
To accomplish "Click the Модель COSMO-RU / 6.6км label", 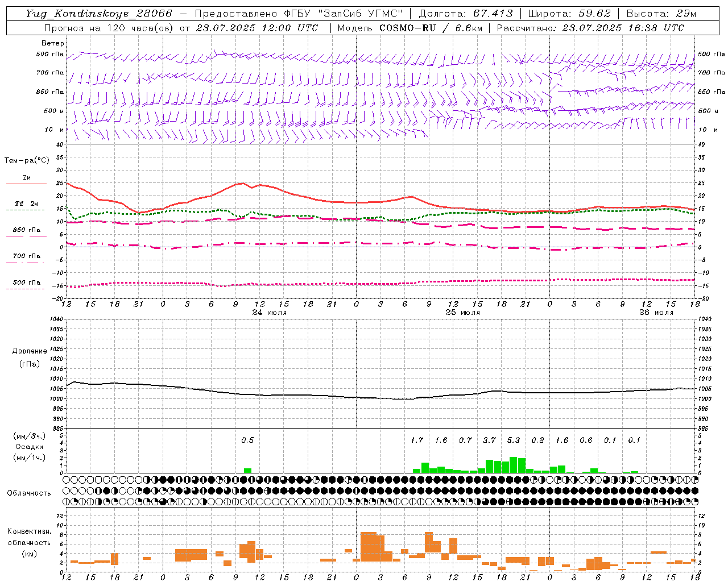I will coord(409,28).
